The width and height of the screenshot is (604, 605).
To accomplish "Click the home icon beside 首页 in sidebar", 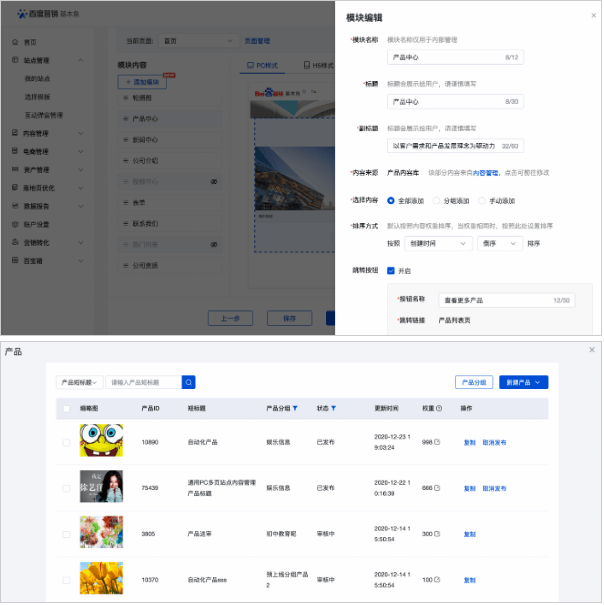I will (x=15, y=42).
